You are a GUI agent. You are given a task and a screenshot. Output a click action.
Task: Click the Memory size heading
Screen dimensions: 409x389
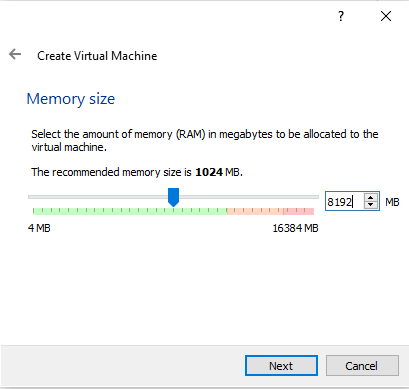[71, 99]
